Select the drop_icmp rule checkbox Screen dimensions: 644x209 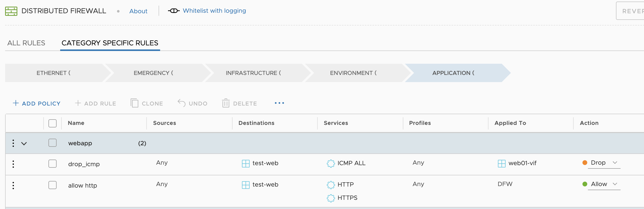click(x=53, y=164)
